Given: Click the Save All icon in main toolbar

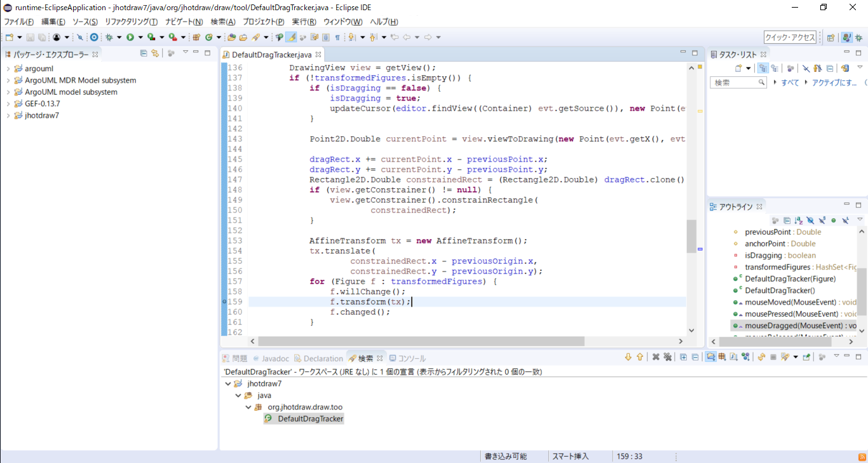Looking at the screenshot, I should pyautogui.click(x=41, y=38).
